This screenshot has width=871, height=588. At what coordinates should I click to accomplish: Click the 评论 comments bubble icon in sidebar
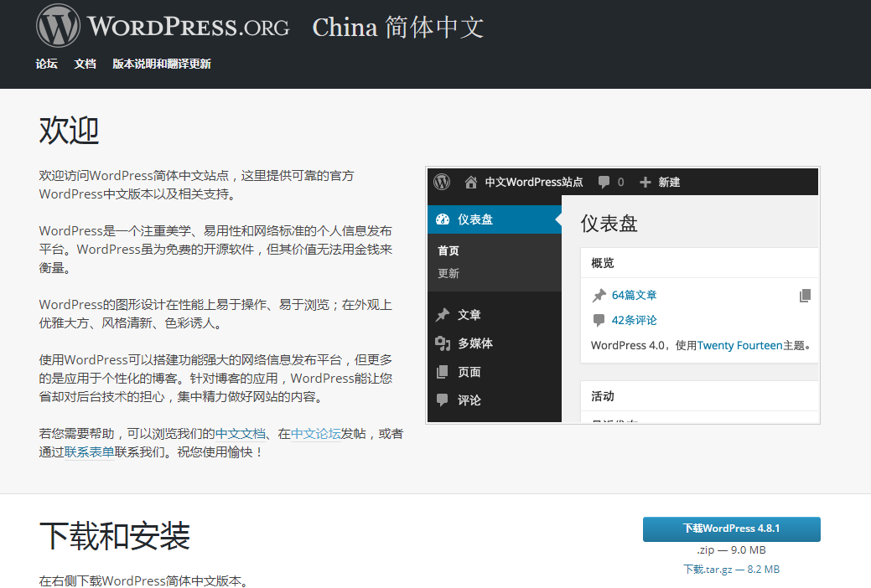pos(442,400)
